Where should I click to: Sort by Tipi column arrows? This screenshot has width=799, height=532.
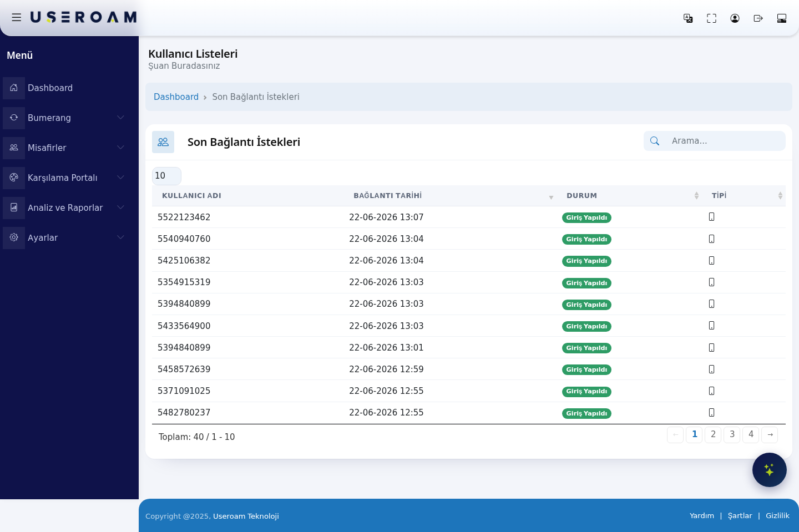click(x=780, y=196)
